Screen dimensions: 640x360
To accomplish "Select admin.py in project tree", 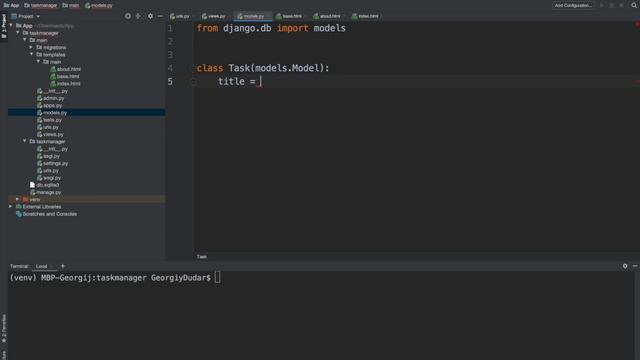I will 53,98.
